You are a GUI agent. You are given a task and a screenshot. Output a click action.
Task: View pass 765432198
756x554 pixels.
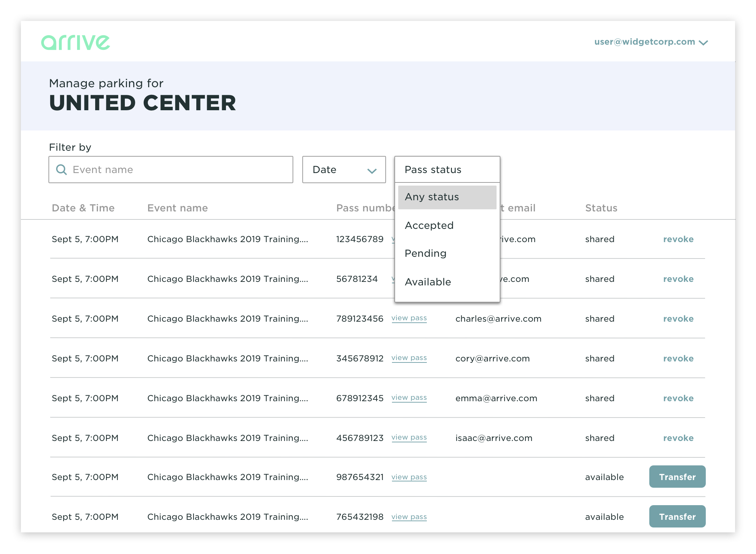tap(409, 517)
